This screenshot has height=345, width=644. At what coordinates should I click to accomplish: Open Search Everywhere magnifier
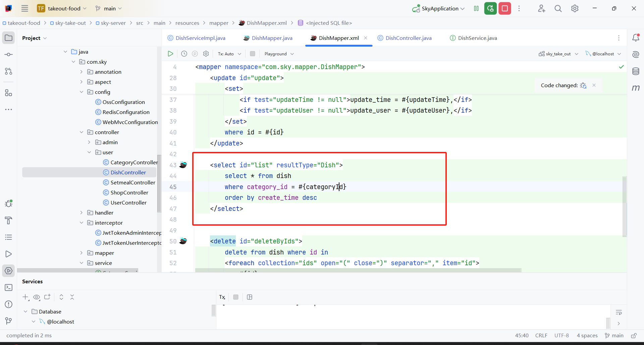(558, 8)
